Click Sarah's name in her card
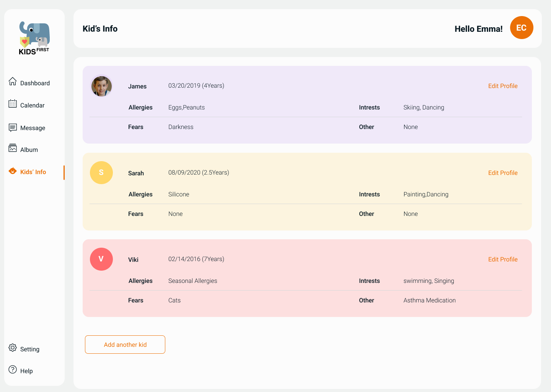 pos(136,173)
